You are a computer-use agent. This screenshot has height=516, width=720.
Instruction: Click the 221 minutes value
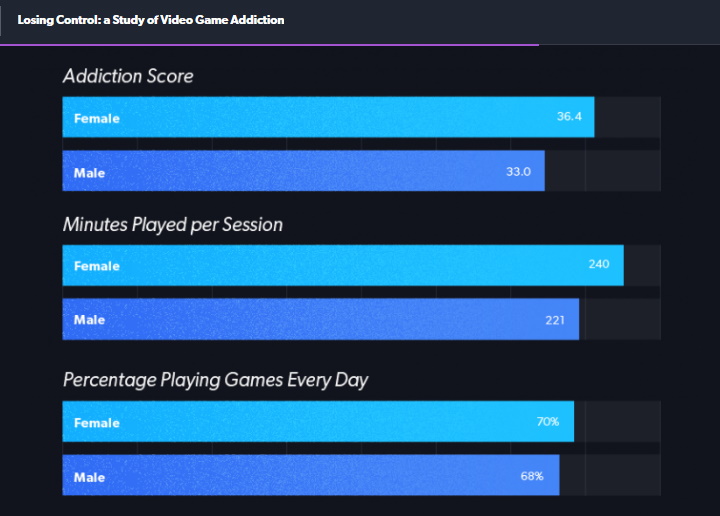tap(554, 320)
